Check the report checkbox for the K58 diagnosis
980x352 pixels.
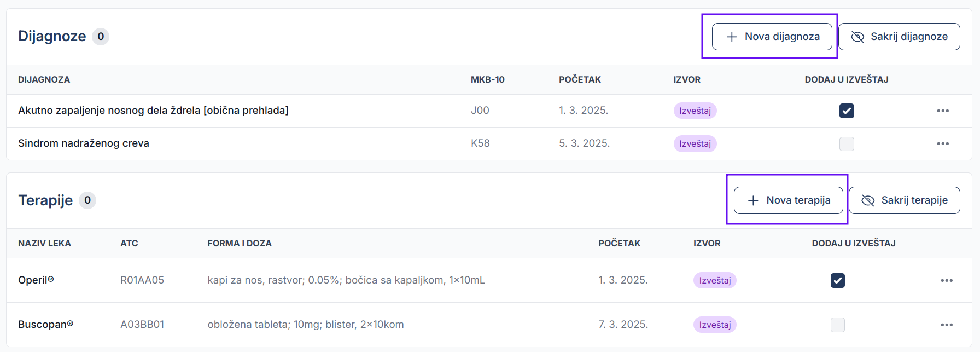[847, 143]
